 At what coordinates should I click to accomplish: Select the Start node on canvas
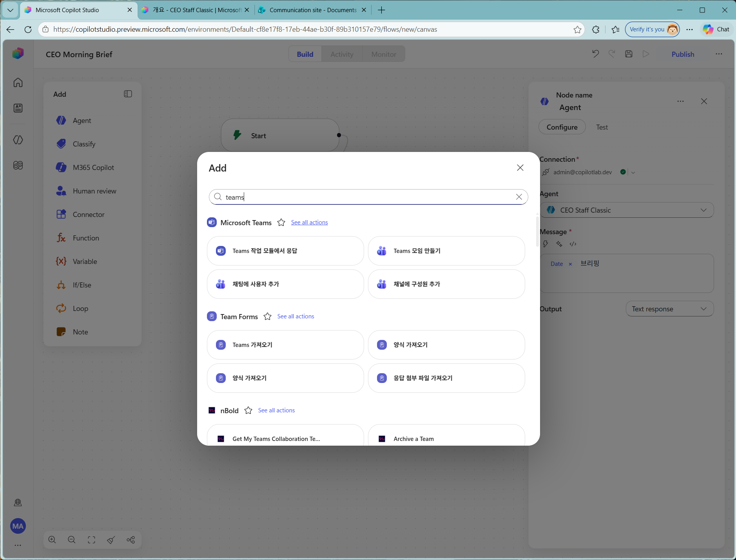(x=280, y=135)
